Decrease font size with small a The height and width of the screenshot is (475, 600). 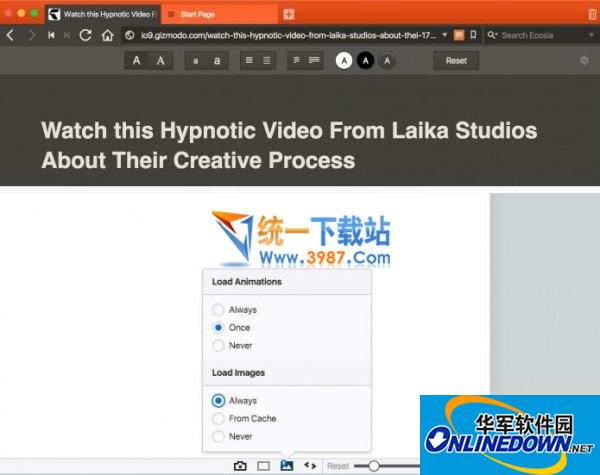196,60
